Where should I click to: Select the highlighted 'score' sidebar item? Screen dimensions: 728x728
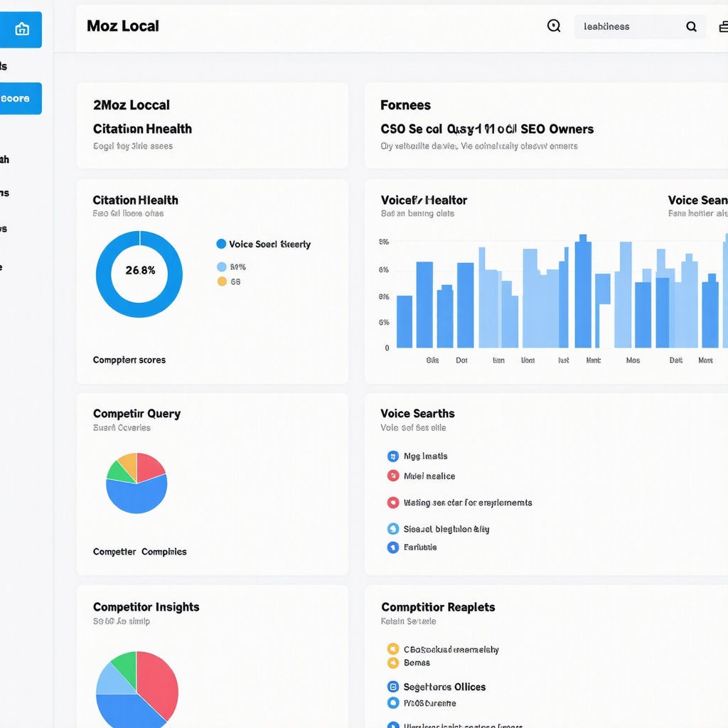(x=20, y=98)
